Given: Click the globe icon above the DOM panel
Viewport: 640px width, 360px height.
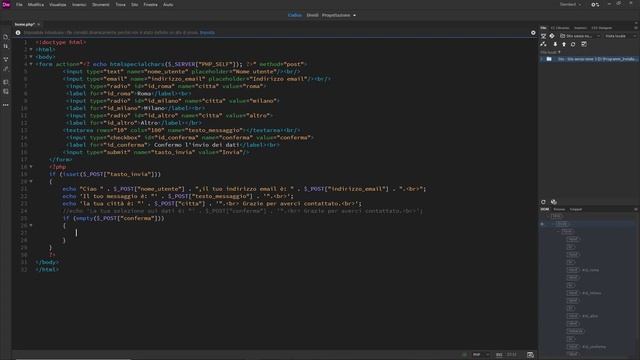Looking at the screenshot, I should 553,202.
